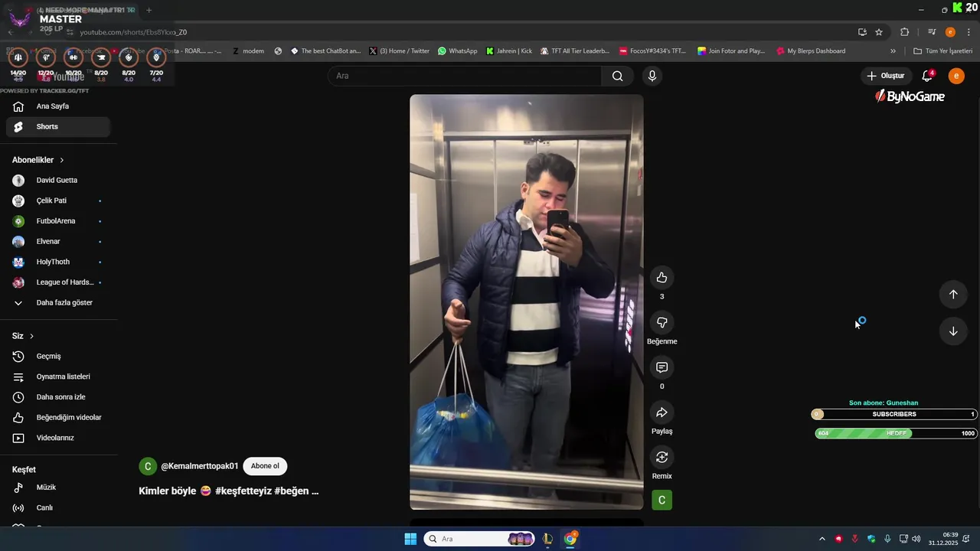Click the YouTube Ara search field
The height and width of the screenshot is (551, 980).
[465, 76]
